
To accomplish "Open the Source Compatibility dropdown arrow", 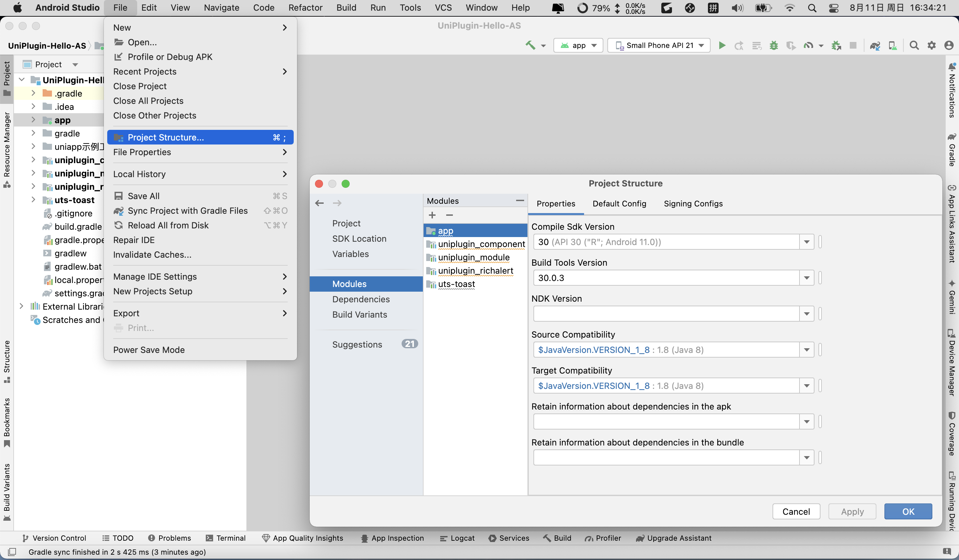I will [x=806, y=350].
